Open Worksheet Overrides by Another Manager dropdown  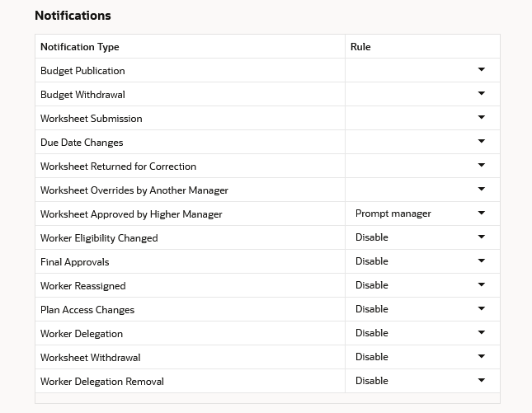481,189
